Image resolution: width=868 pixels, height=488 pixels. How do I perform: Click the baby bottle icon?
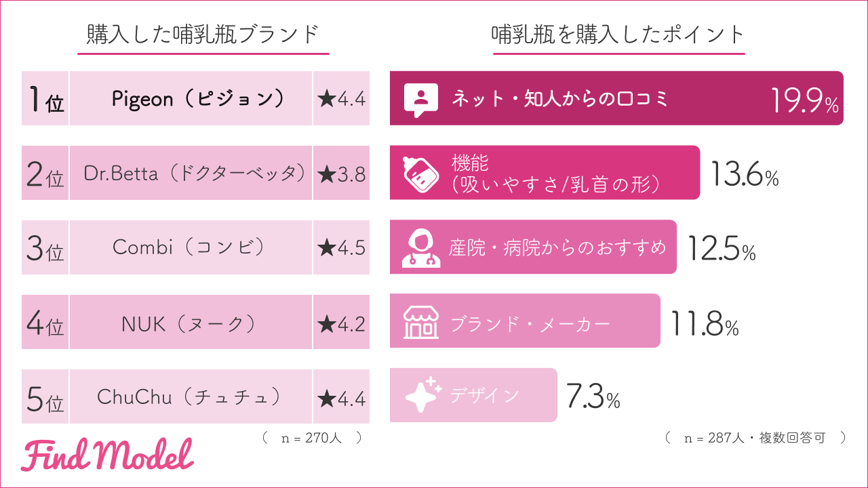pos(421,173)
